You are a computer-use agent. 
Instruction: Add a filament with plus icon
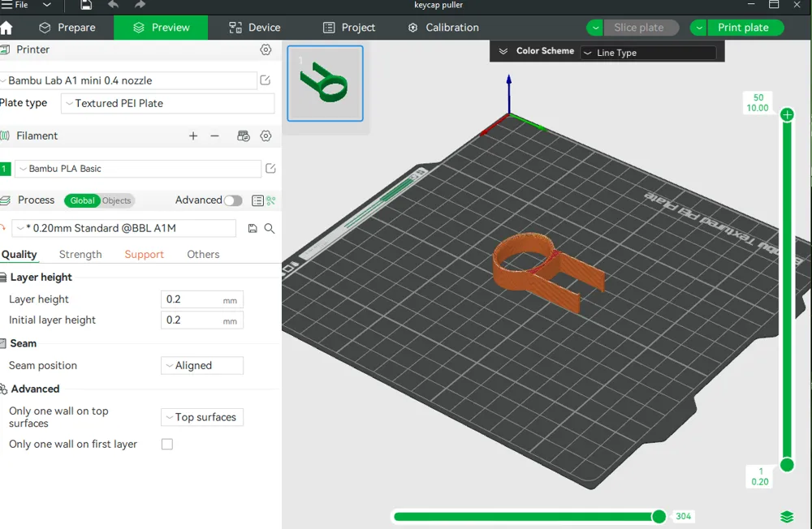193,136
